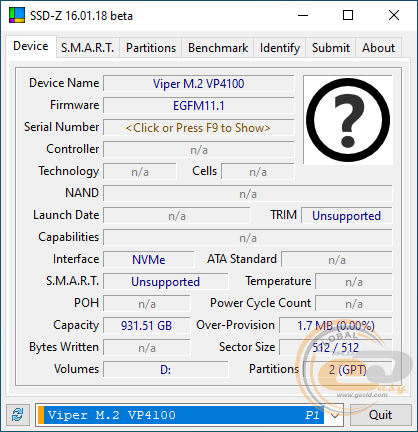
Task: Select the Submit tab
Action: (x=331, y=48)
